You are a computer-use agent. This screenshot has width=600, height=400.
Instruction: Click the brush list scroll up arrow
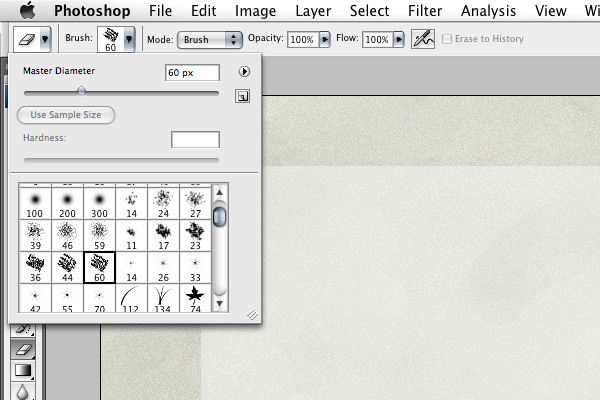(x=219, y=192)
